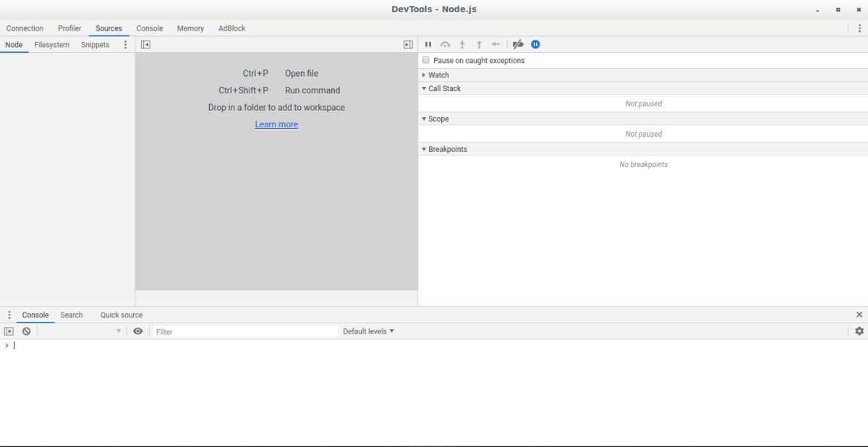Click the No breakpoints text
This screenshot has width=868, height=447.
[x=643, y=164]
